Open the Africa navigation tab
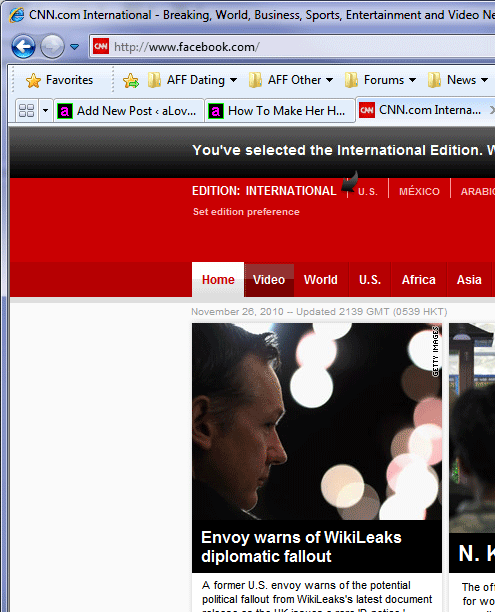Screen dimensions: 495x612 click(x=418, y=280)
